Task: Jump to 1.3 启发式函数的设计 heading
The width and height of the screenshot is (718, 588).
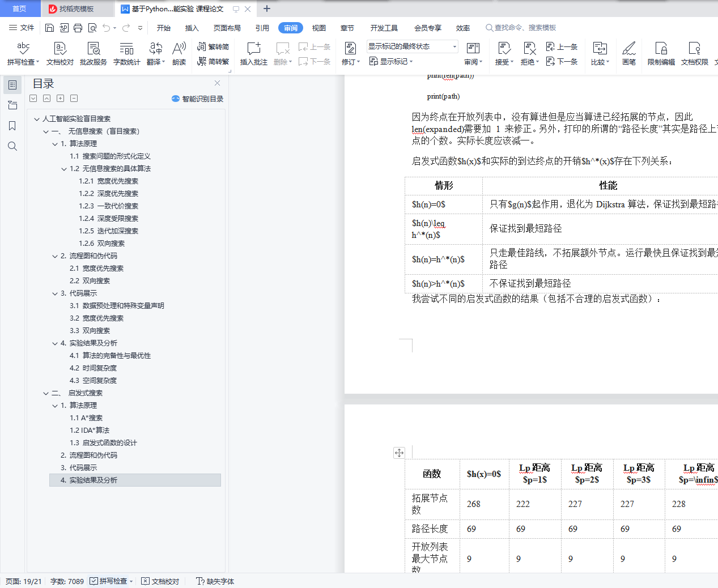Action: pos(103,443)
